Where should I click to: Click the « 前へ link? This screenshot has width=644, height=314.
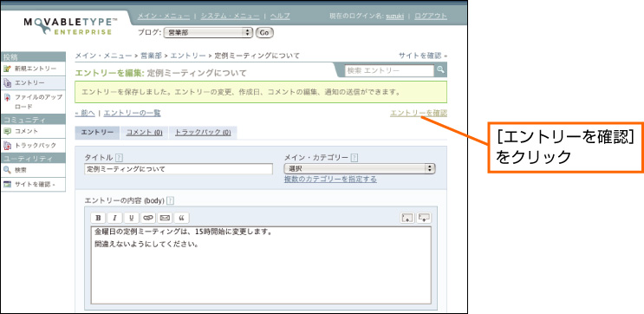click(85, 113)
